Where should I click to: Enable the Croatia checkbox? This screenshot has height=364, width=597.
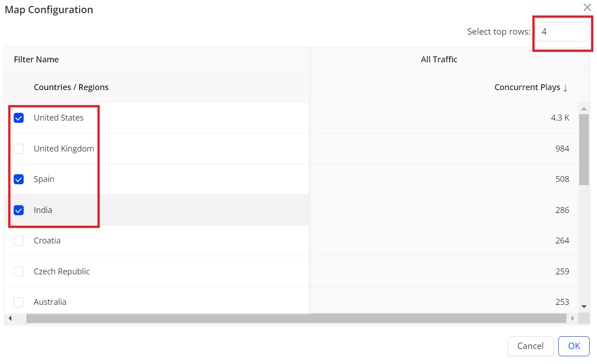19,241
